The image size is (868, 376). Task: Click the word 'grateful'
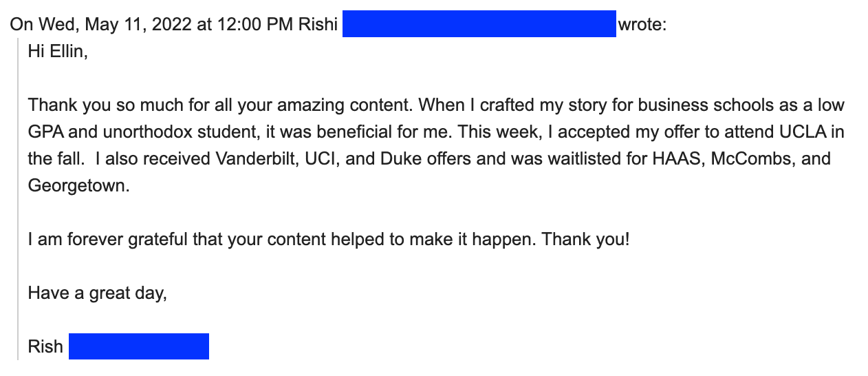(x=142, y=240)
